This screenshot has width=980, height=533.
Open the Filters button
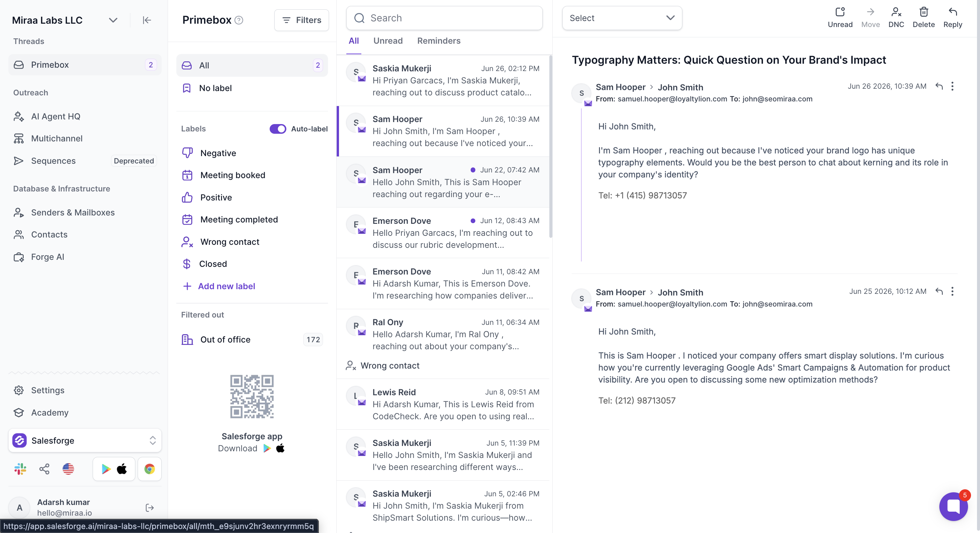(301, 20)
